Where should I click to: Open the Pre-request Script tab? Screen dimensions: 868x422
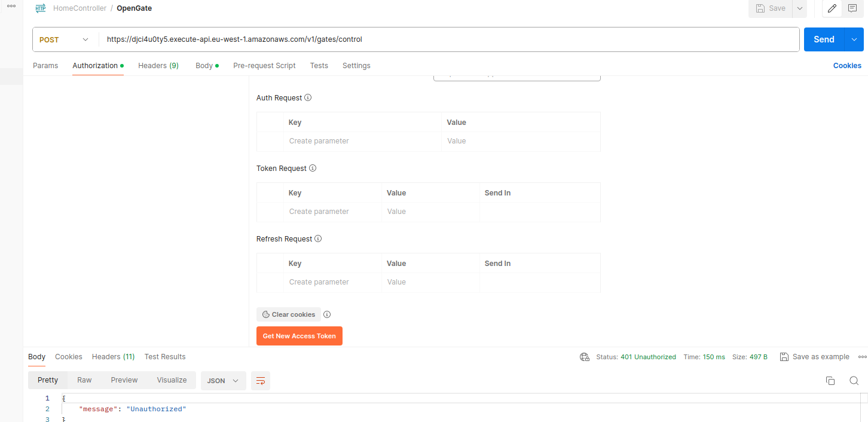tap(264, 66)
